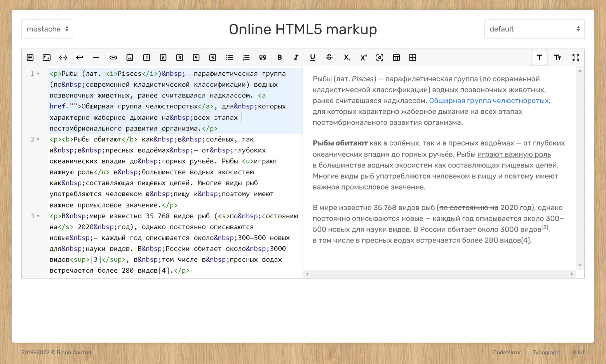Insert unordered bullet list
Screen dimensions: 606x364
230,57
